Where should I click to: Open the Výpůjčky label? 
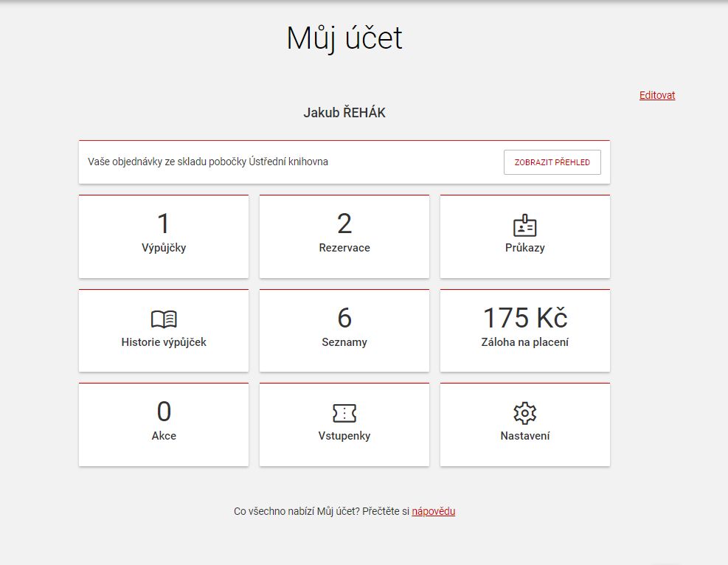(x=164, y=248)
